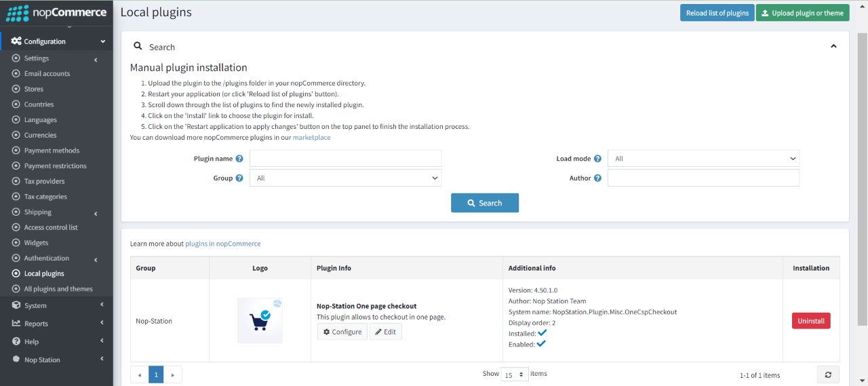Click the previous page arrow
Screen dimensions: 868x386
click(x=140, y=374)
